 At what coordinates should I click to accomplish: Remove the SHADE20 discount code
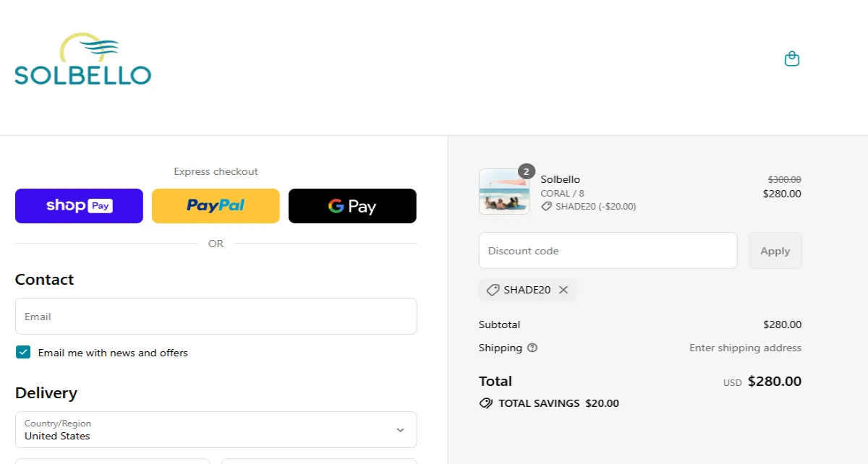pyautogui.click(x=563, y=290)
